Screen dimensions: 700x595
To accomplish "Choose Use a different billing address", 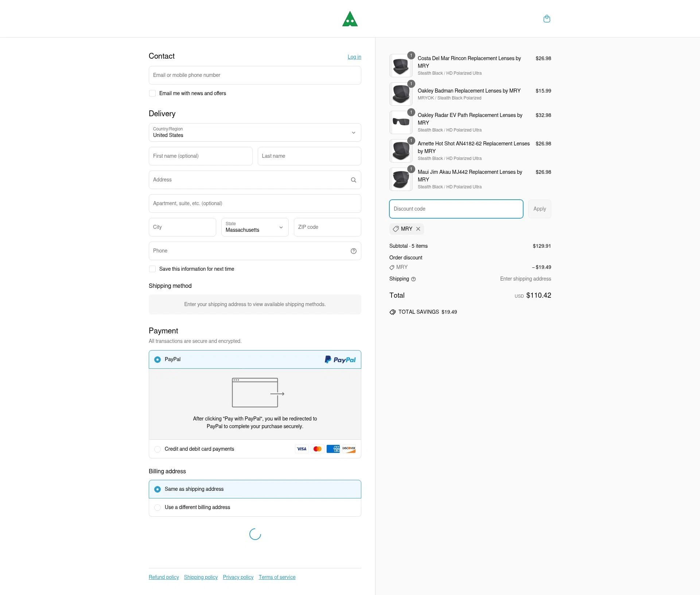I will click(x=157, y=507).
